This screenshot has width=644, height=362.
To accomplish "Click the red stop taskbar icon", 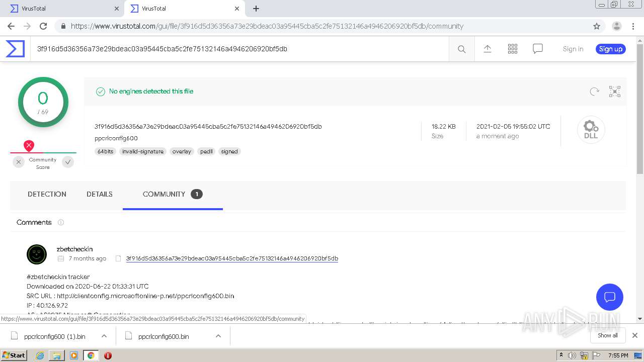I will coord(108,355).
